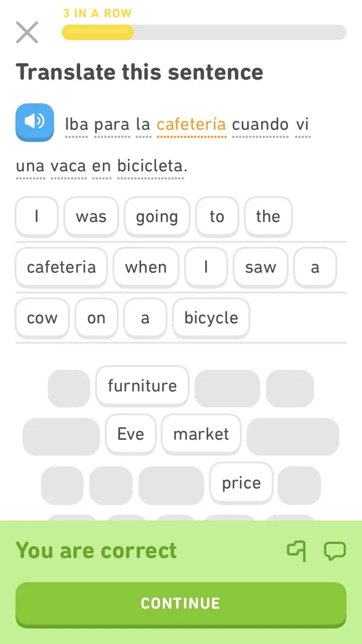The image size is (362, 644).
Task: Tap the 'when' answer tile
Action: click(146, 267)
